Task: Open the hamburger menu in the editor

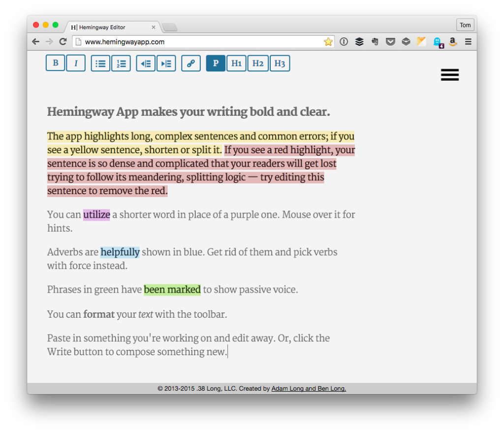Action: pos(450,75)
